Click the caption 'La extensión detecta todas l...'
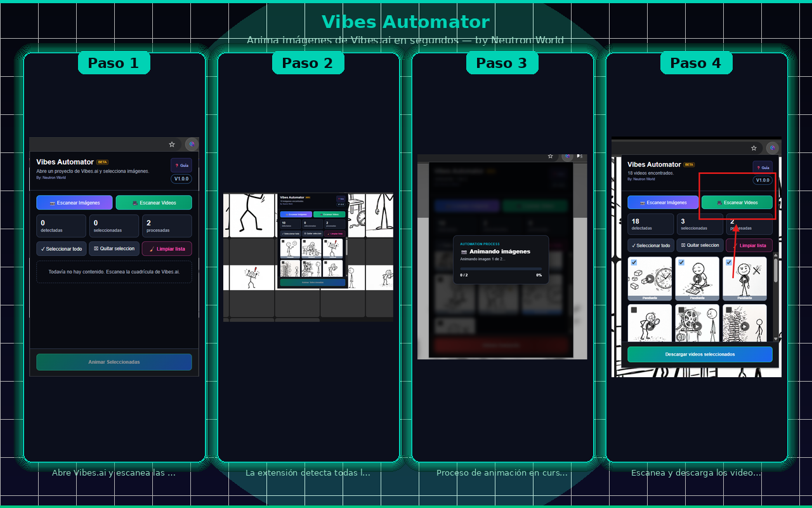The height and width of the screenshot is (508, 812). (308, 472)
